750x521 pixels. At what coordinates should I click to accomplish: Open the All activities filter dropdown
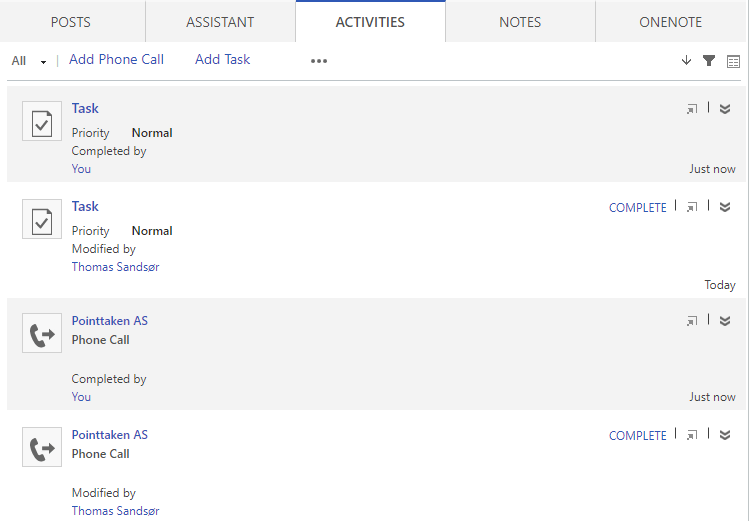29,61
